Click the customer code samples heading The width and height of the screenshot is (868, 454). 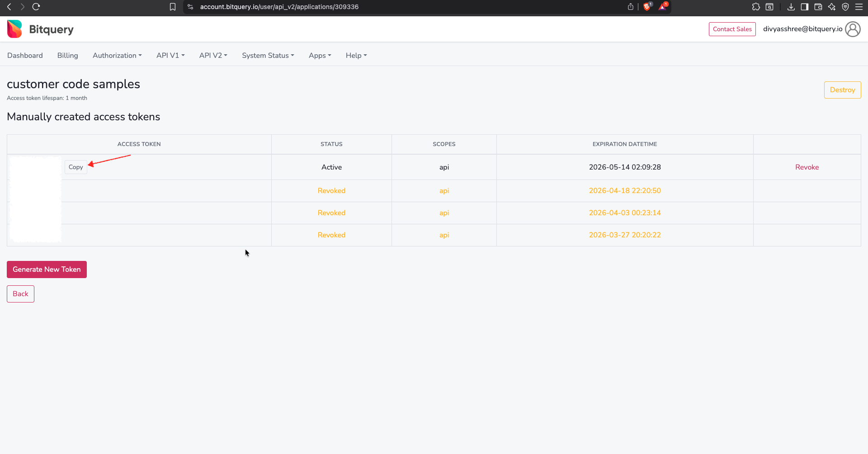(x=73, y=84)
